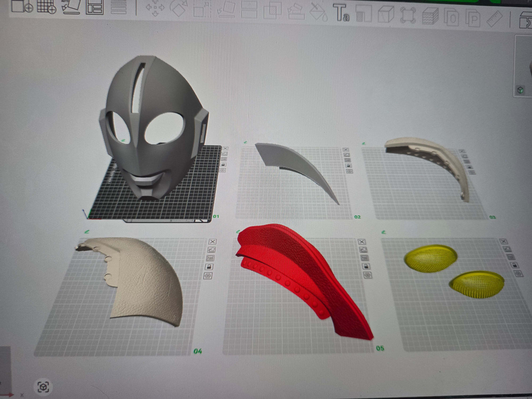Open plate 05 settings gear icon
This screenshot has width=532, height=399.
click(x=367, y=275)
